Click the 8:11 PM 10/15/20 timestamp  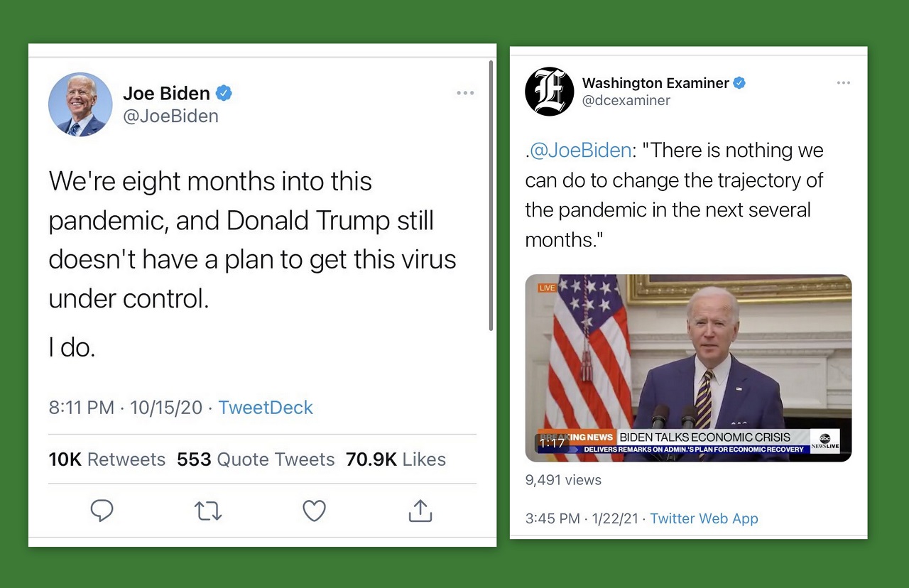(x=126, y=408)
